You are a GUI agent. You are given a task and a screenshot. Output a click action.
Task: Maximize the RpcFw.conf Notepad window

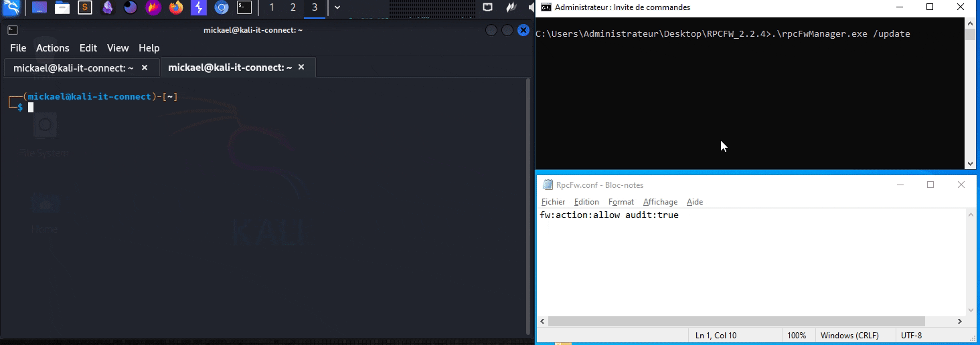click(930, 185)
